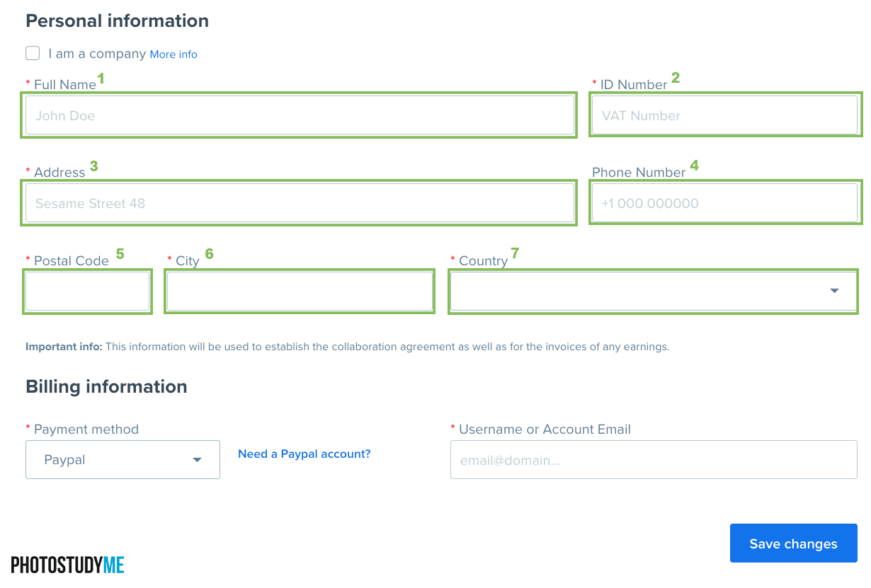Click the Payment method label

(x=86, y=430)
